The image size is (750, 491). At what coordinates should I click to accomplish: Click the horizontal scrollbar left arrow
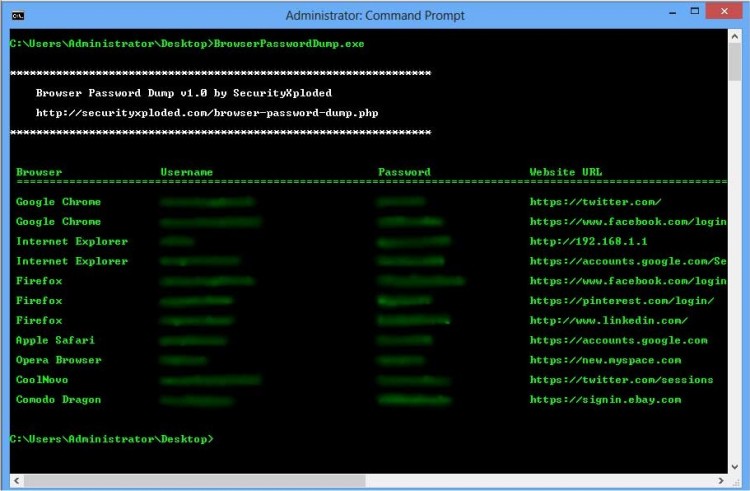point(17,480)
